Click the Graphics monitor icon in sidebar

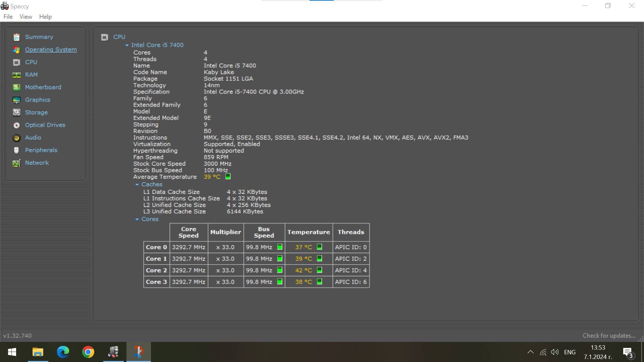pos(16,100)
